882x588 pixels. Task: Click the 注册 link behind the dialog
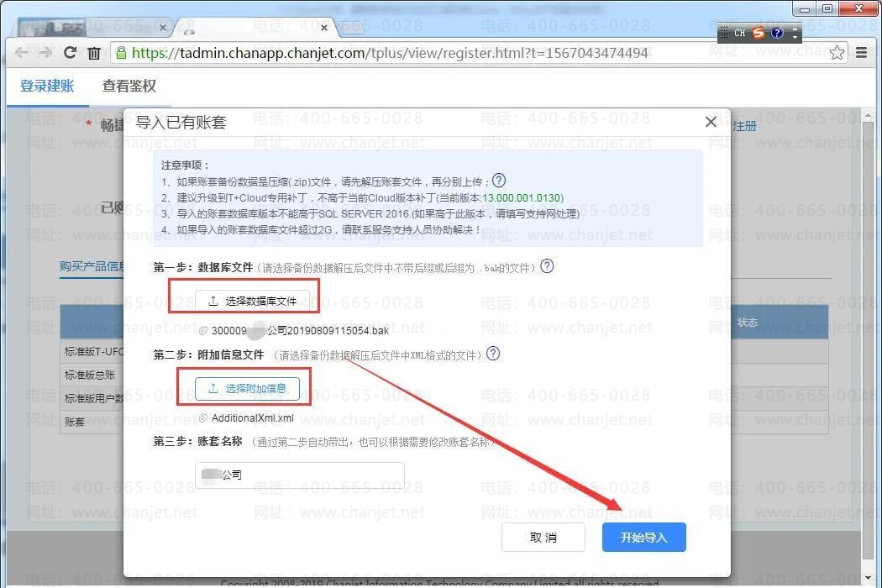tap(745, 126)
